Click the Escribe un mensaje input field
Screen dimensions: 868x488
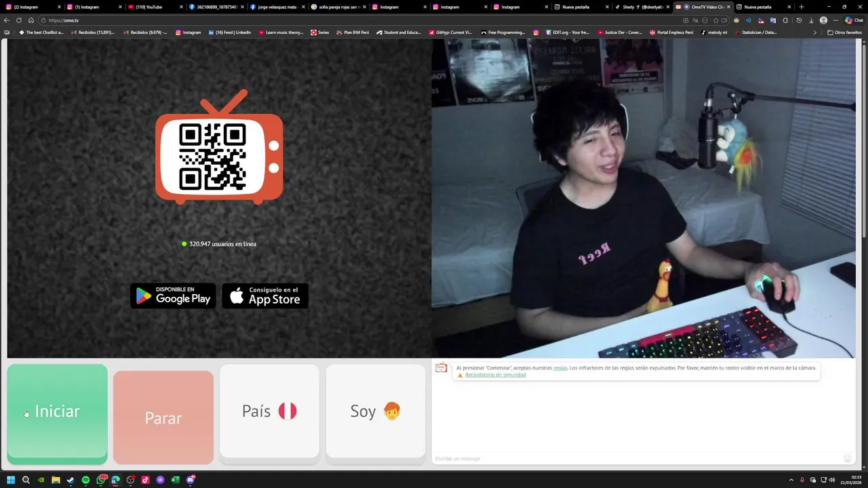(x=636, y=459)
